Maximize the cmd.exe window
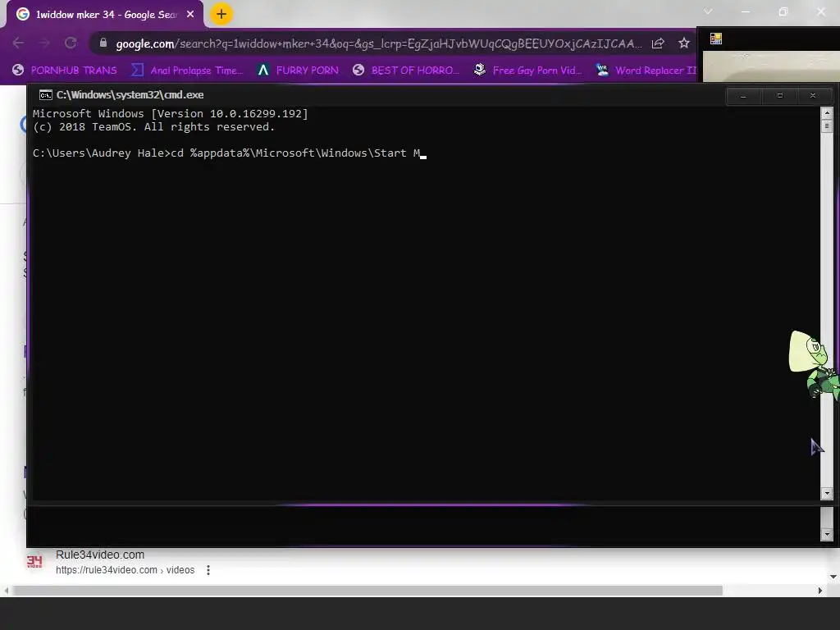Image resolution: width=840 pixels, height=630 pixels. (x=779, y=96)
